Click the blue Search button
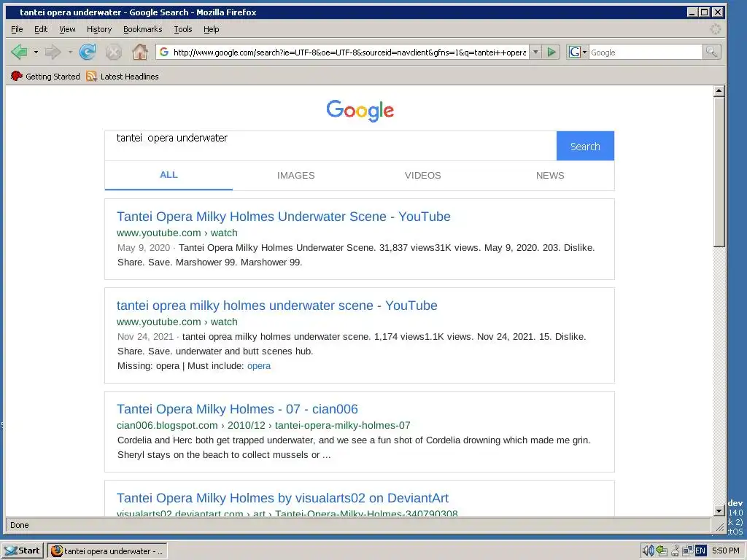Image resolution: width=747 pixels, height=560 pixels. (585, 146)
